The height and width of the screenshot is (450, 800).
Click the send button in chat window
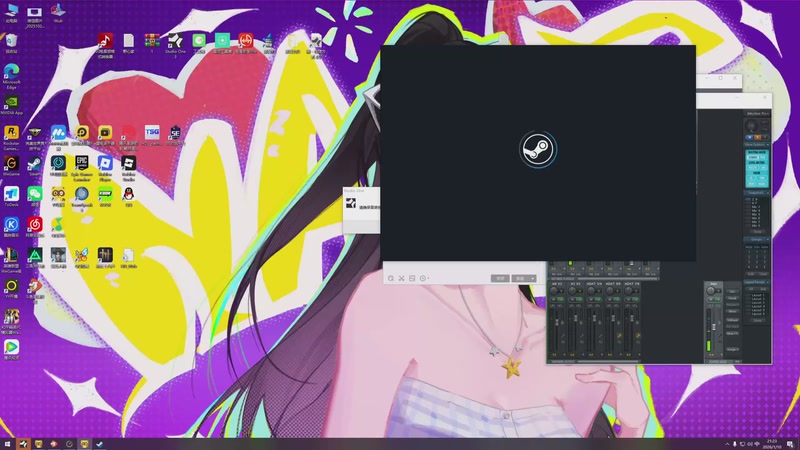point(520,278)
